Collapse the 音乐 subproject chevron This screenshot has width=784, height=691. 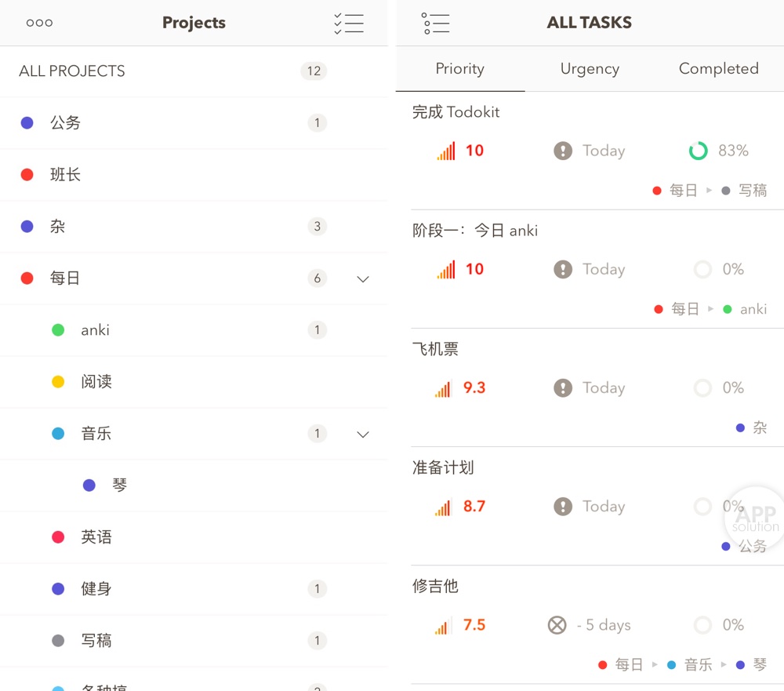pyautogui.click(x=363, y=434)
